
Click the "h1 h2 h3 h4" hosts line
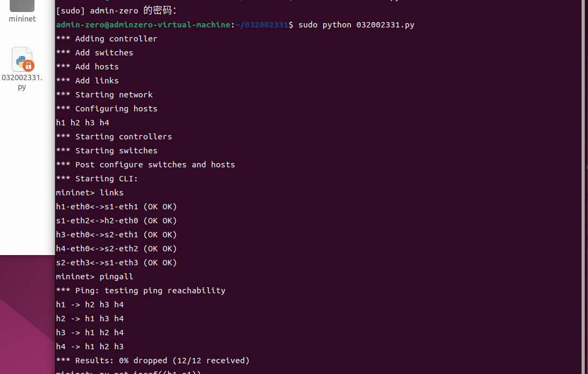tap(82, 123)
